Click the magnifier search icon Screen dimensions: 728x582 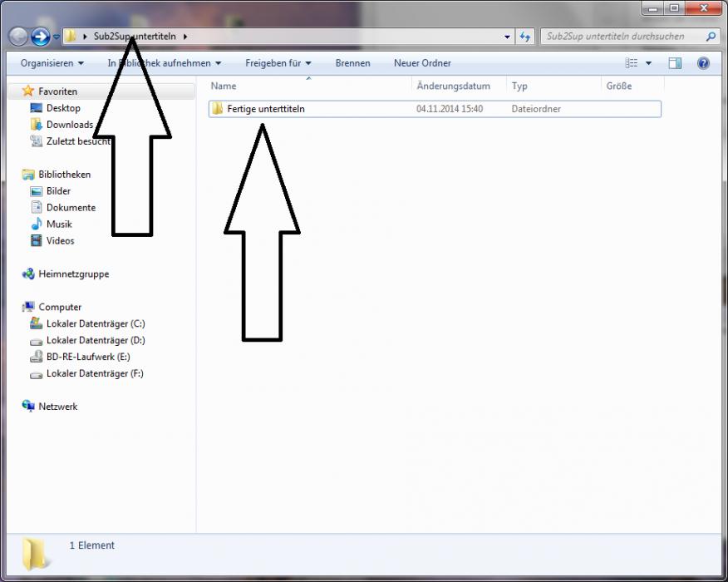[x=711, y=37]
